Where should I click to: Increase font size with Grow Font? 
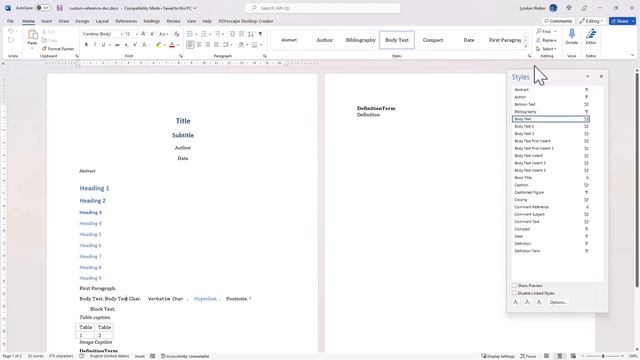tap(144, 34)
